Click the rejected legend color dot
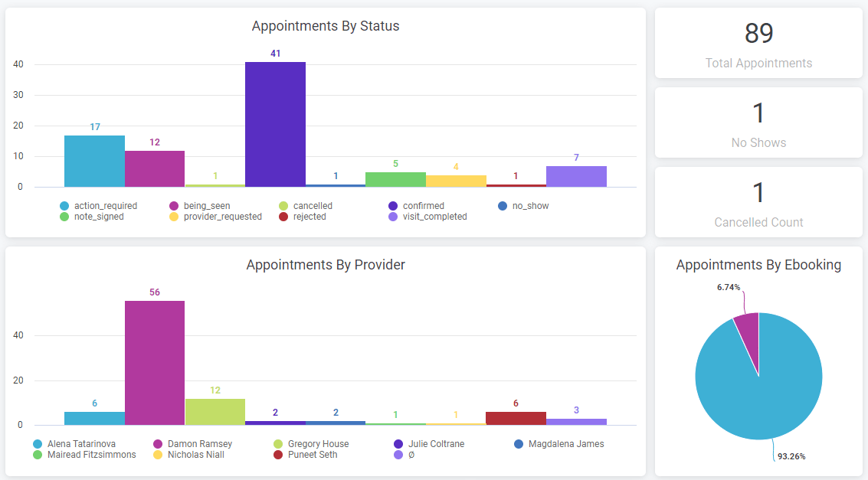The image size is (868, 480). [283, 217]
